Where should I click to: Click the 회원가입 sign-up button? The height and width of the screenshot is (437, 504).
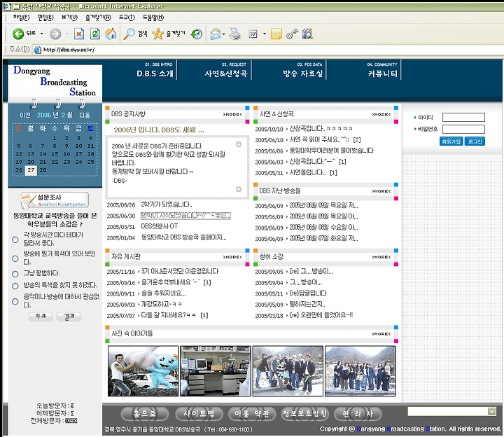(x=451, y=141)
